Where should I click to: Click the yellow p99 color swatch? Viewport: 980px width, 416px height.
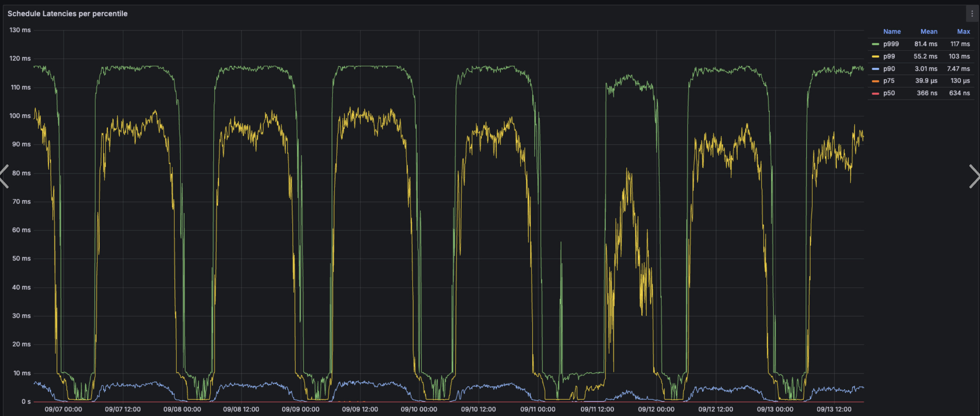click(x=875, y=56)
